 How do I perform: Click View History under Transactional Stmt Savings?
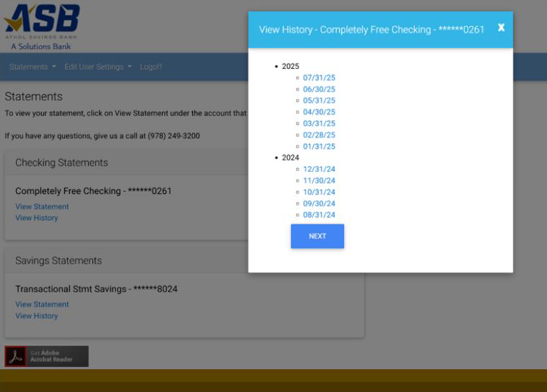click(x=37, y=316)
